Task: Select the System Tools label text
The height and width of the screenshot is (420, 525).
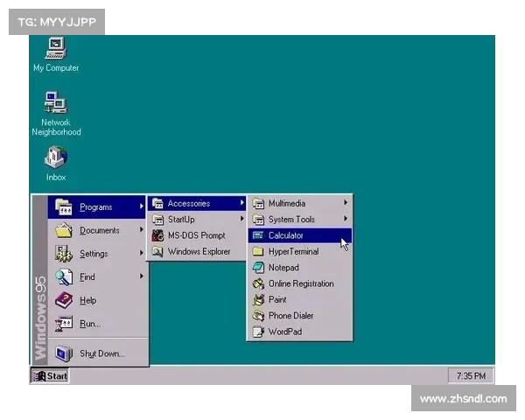Action: click(x=291, y=220)
